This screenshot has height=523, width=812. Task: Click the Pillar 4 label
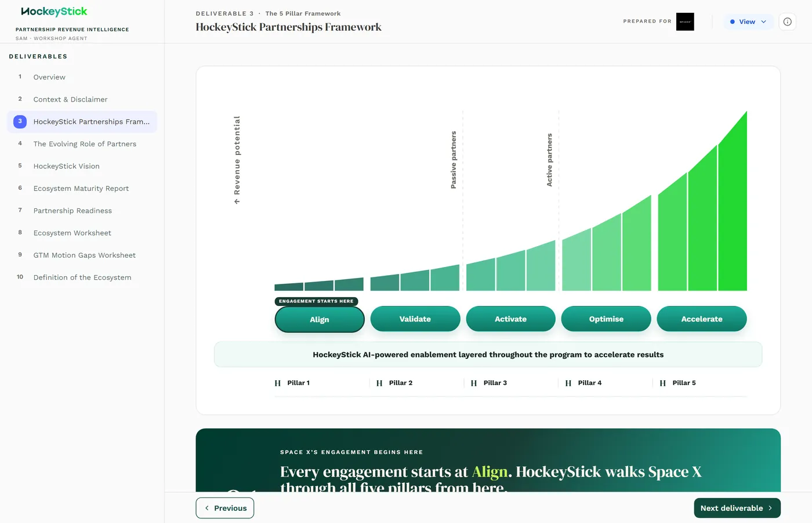tap(590, 383)
